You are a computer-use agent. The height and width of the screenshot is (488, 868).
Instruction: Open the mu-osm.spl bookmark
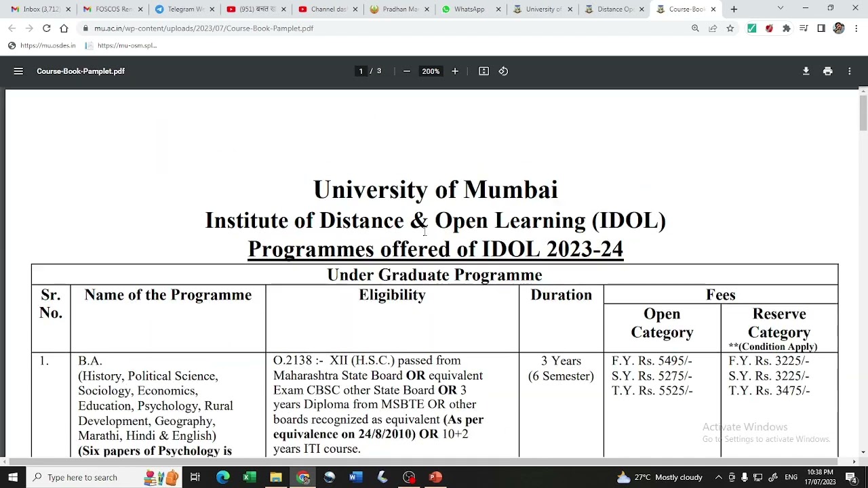coord(121,45)
